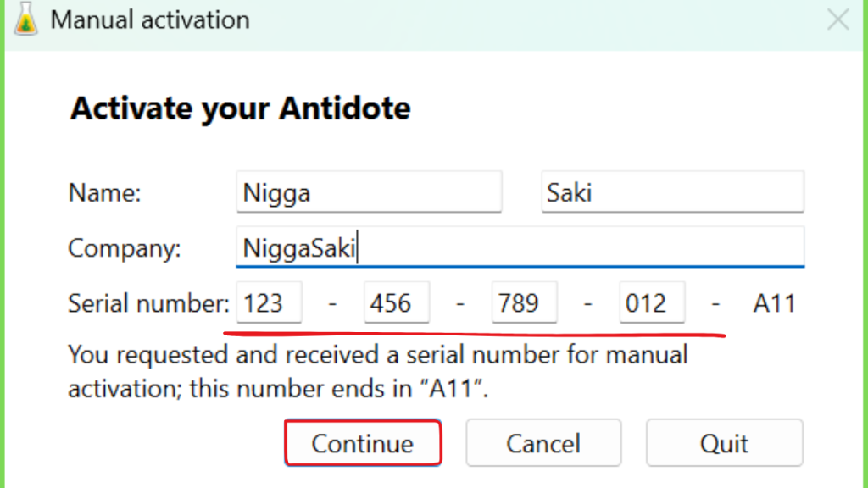Click the Serial number: label
The width and height of the screenshot is (868, 488).
pos(148,303)
